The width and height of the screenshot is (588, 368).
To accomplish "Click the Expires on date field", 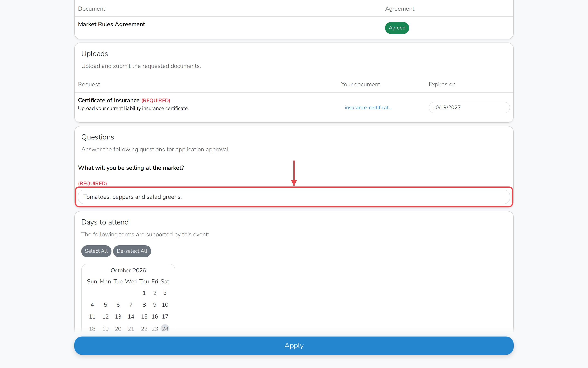I will coord(469,107).
